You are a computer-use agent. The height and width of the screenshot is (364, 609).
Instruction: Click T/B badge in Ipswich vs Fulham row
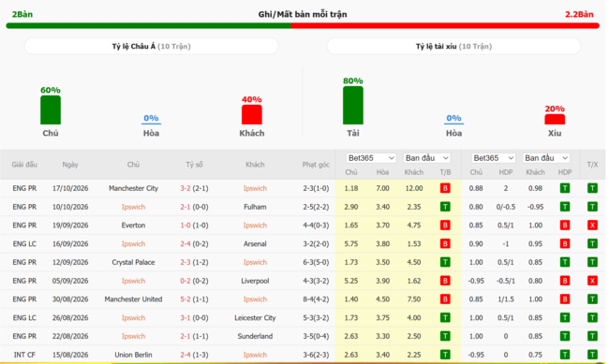pyautogui.click(x=445, y=207)
